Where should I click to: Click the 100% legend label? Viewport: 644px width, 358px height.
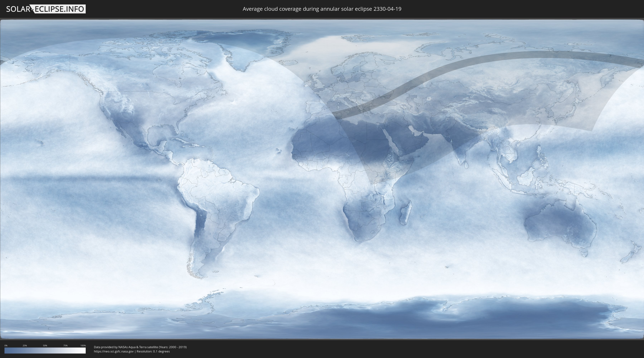[x=83, y=345]
